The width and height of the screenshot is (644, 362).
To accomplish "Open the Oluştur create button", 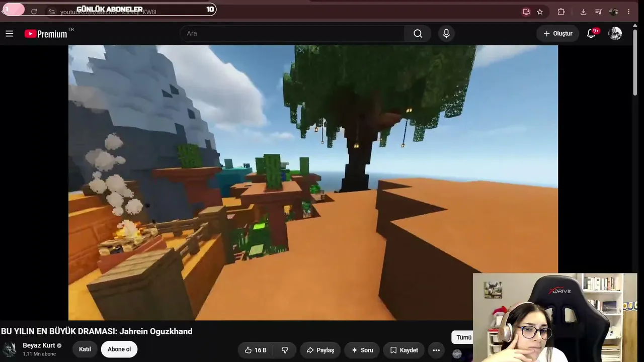I will point(558,34).
